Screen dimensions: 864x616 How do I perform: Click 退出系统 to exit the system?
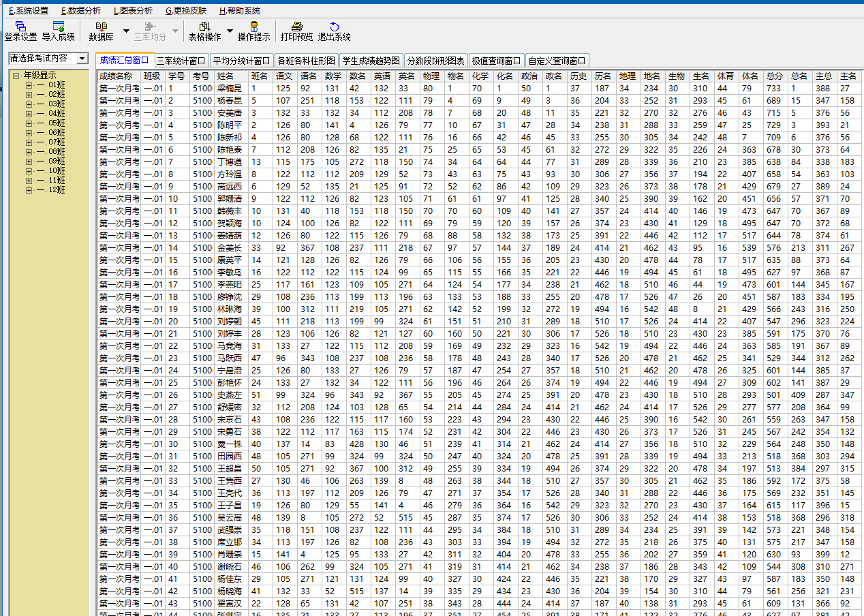point(334,31)
